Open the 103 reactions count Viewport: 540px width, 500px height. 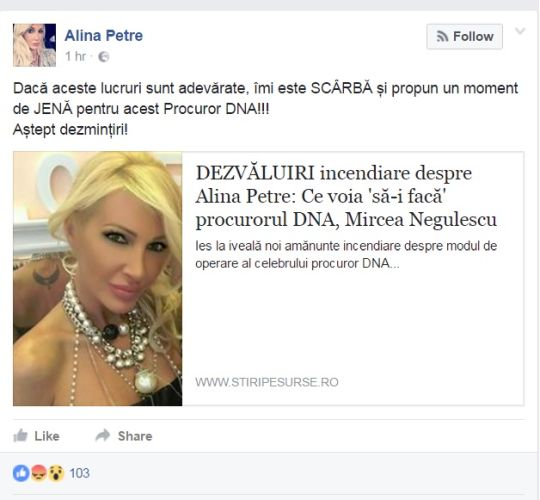pos(80,473)
